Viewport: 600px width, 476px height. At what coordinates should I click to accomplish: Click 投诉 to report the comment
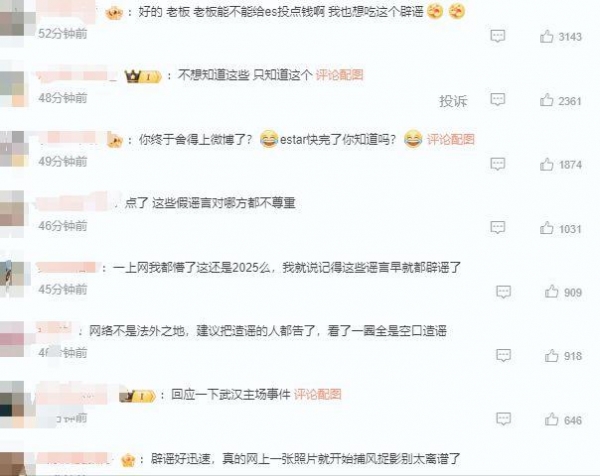[453, 101]
